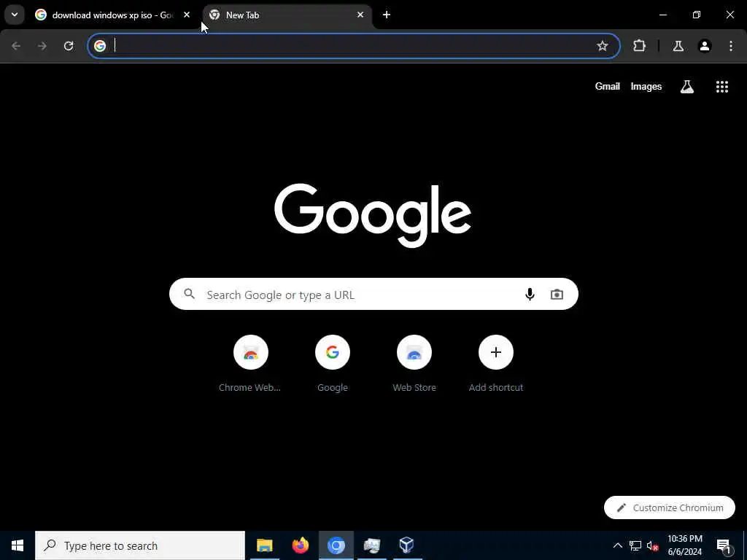Search by image with camera icon
747x560 pixels.
[557, 295]
